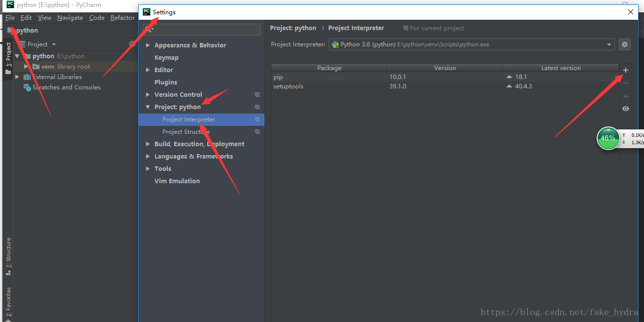644x322 pixels.
Task: Click the remove package minus icon
Action: (626, 83)
